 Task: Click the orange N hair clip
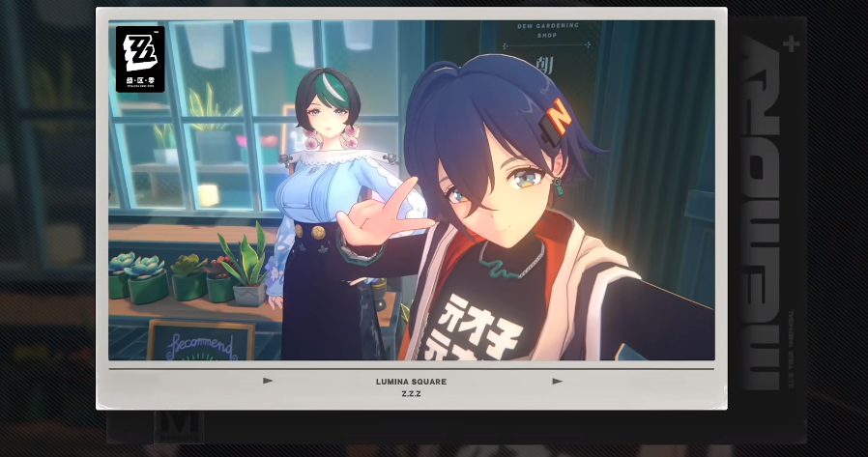555,122
